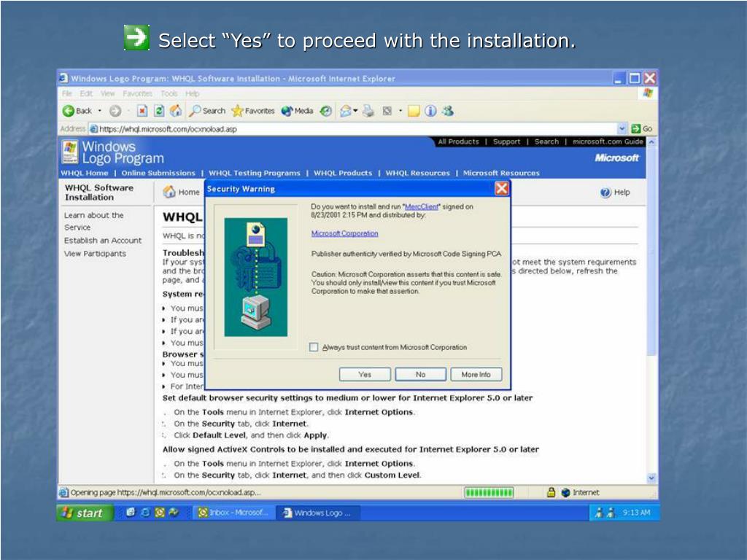
Task: Click the Refresh page icon
Action: [159, 111]
